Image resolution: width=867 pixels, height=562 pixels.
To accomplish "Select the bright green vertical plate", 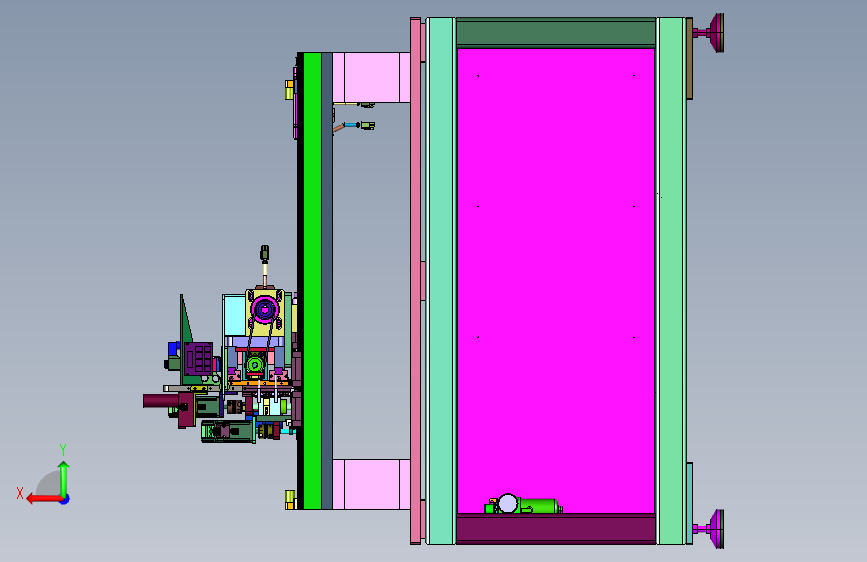I will pos(312,281).
